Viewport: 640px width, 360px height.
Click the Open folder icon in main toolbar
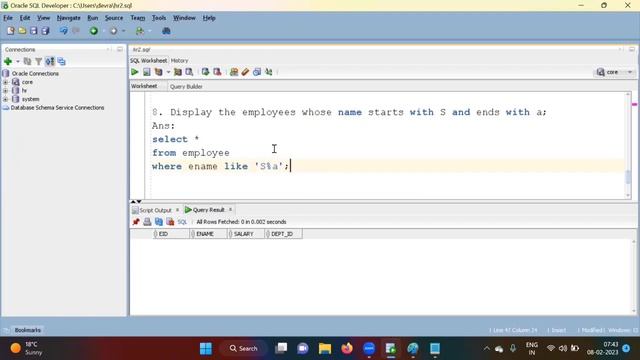pyautogui.click(x=22, y=31)
